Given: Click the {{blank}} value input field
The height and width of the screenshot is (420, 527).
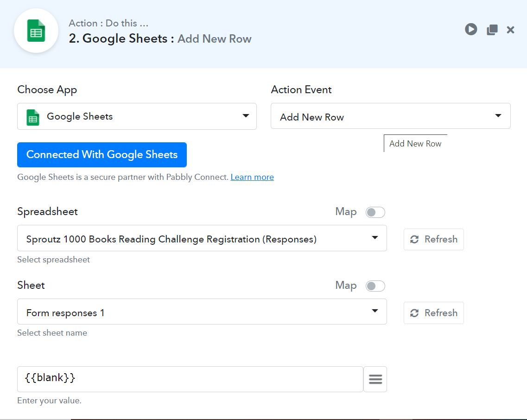Looking at the screenshot, I should (x=190, y=379).
